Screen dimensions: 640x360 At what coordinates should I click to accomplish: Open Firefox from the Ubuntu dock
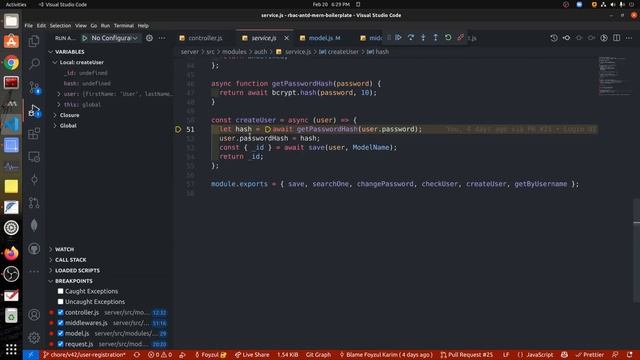pyautogui.click(x=11, y=253)
